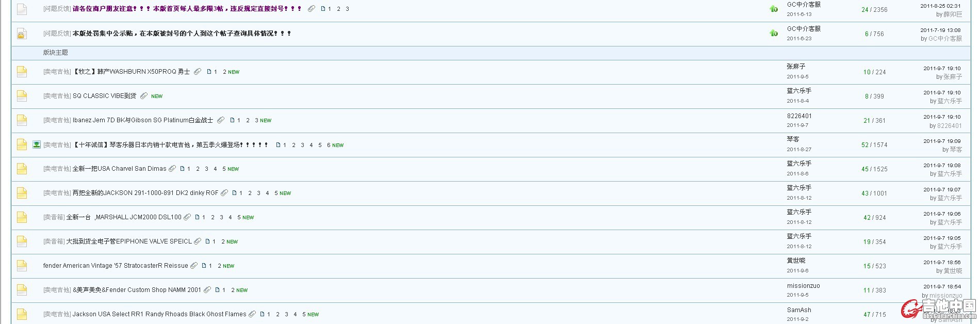Go to page 4 of the Charvel San Dimas thread
This screenshot has width=980, height=324.
(215, 169)
